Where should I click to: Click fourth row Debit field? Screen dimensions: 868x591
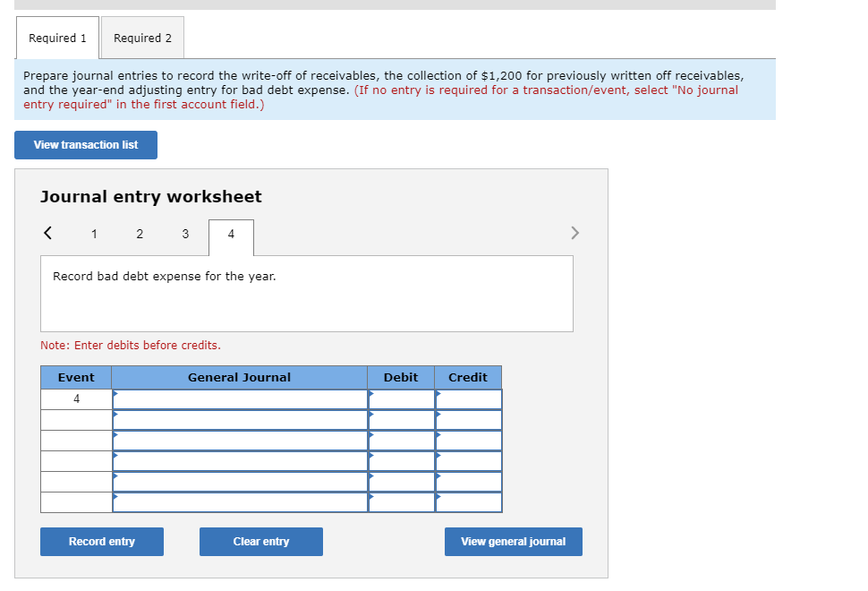[402, 461]
